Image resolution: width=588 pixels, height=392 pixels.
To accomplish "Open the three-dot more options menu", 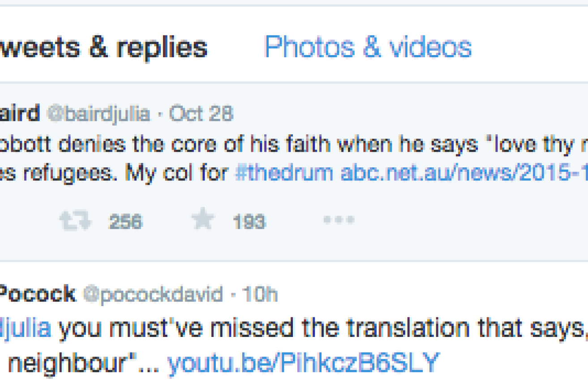I will (x=339, y=220).
